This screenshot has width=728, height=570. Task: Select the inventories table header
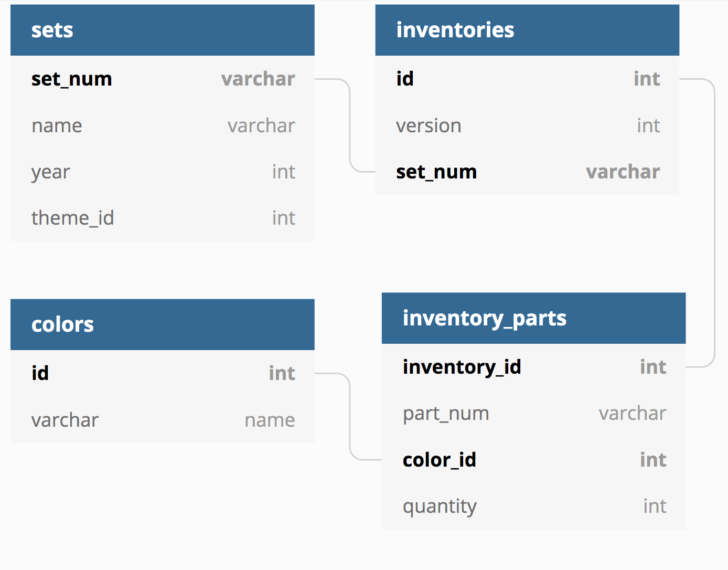coord(527,30)
